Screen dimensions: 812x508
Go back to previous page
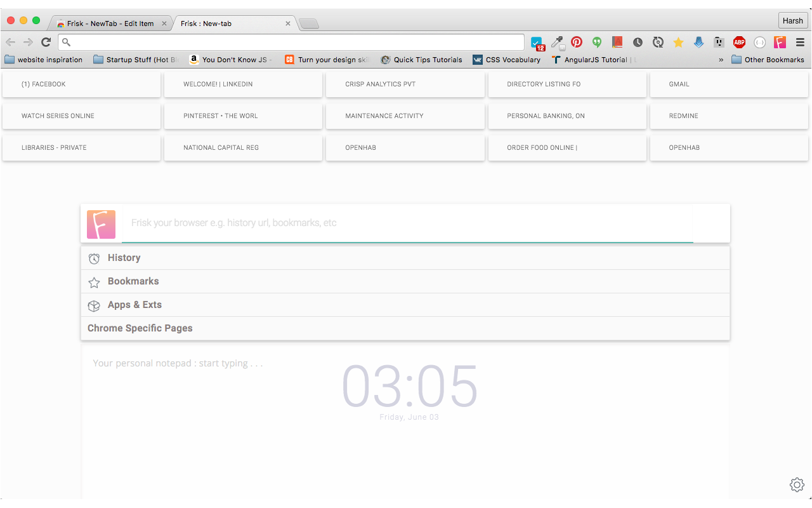11,42
